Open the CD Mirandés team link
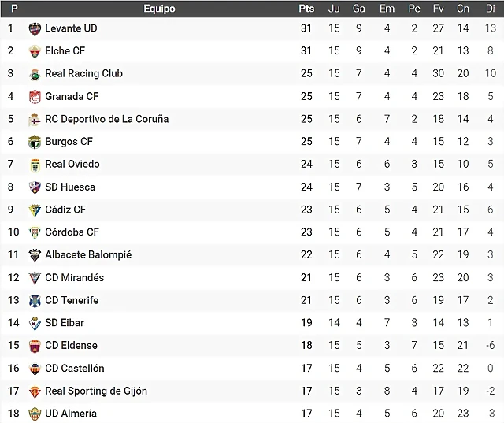 (75, 277)
